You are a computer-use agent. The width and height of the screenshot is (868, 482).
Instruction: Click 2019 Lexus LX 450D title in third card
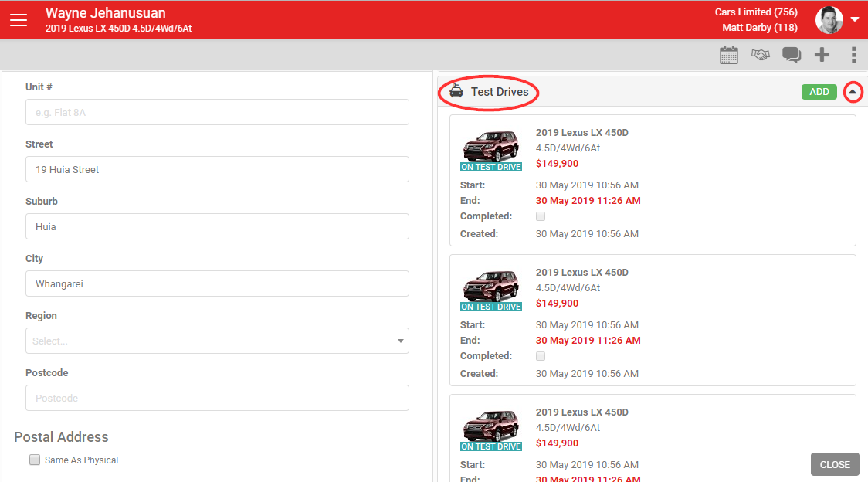click(581, 412)
